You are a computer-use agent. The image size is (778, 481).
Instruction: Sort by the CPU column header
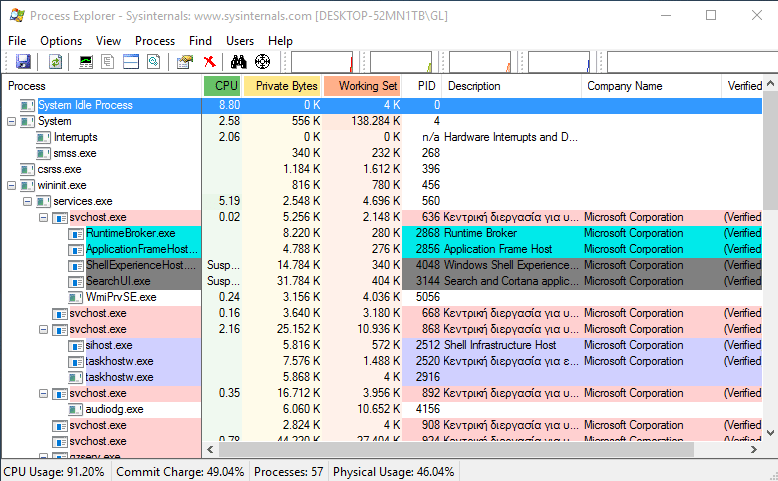coord(222,86)
